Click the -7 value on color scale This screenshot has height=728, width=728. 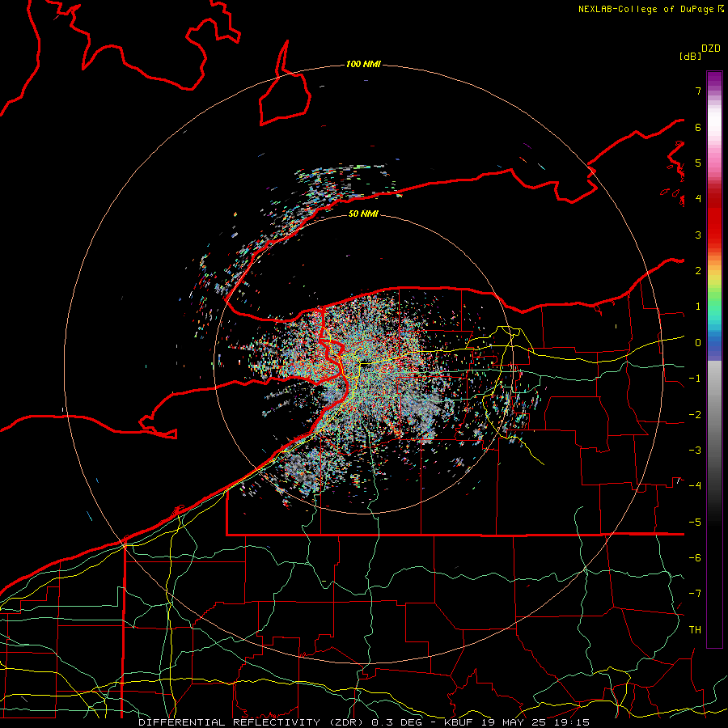(695, 594)
